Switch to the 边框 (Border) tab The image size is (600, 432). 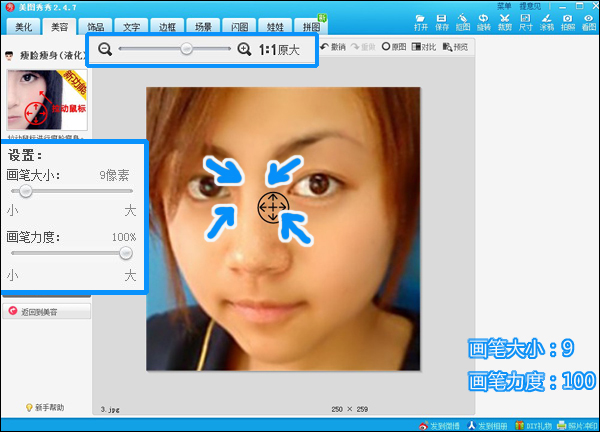tap(167, 27)
